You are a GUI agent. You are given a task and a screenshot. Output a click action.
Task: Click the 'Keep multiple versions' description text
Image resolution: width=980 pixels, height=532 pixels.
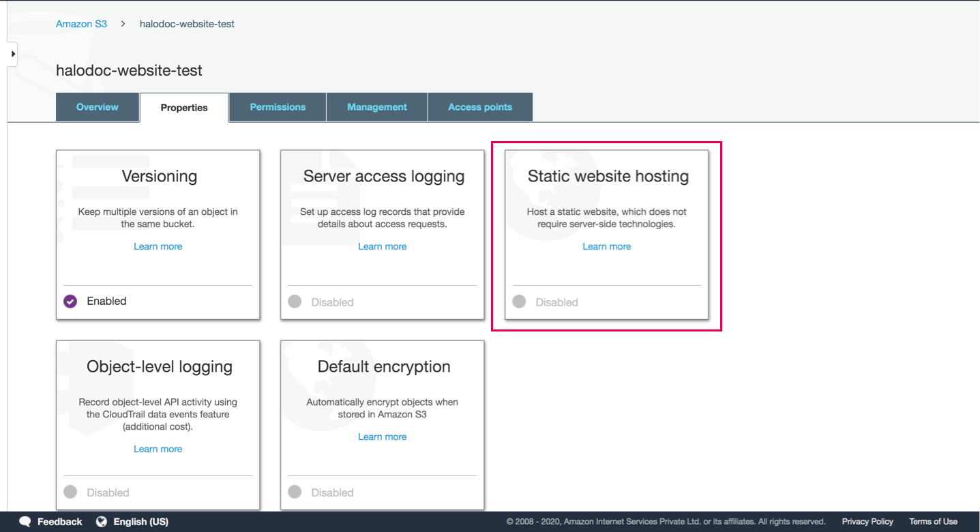pyautogui.click(x=158, y=218)
